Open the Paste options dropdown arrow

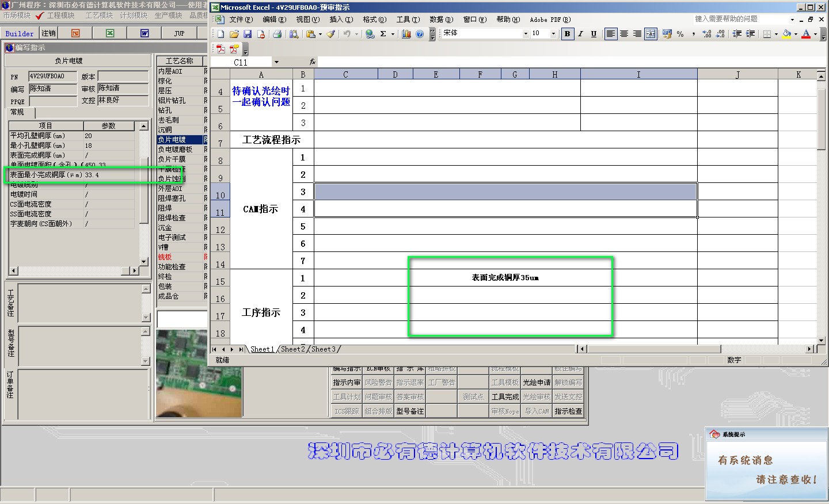(320, 34)
